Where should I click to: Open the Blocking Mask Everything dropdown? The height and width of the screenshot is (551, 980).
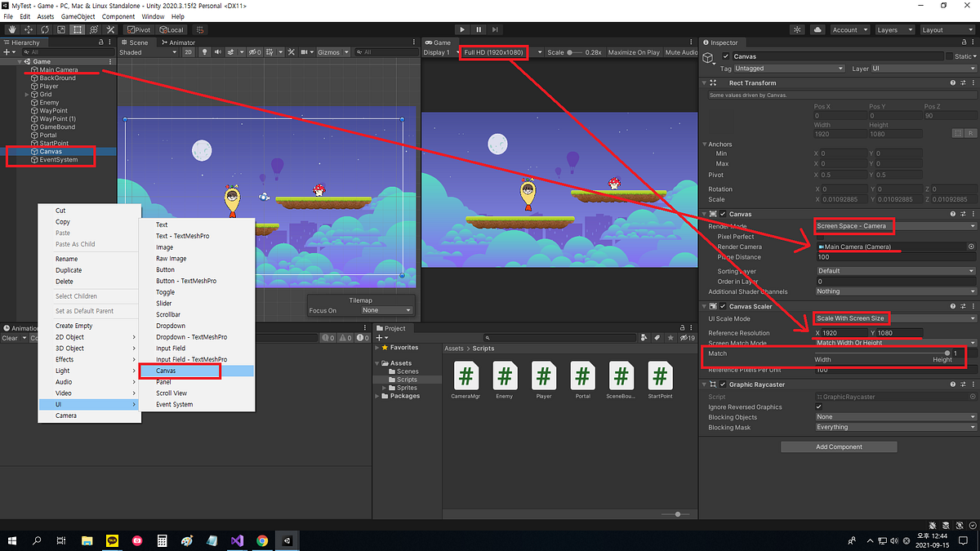point(894,427)
